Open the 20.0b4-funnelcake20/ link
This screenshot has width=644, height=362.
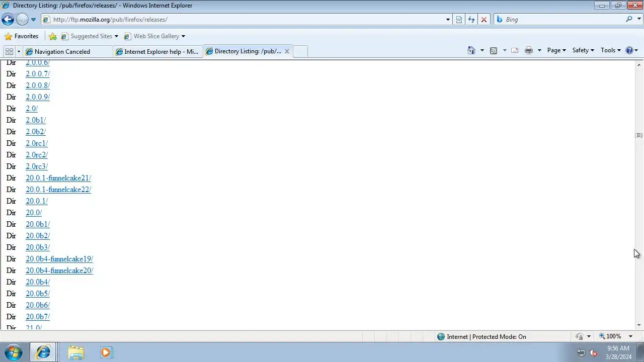[x=59, y=270]
